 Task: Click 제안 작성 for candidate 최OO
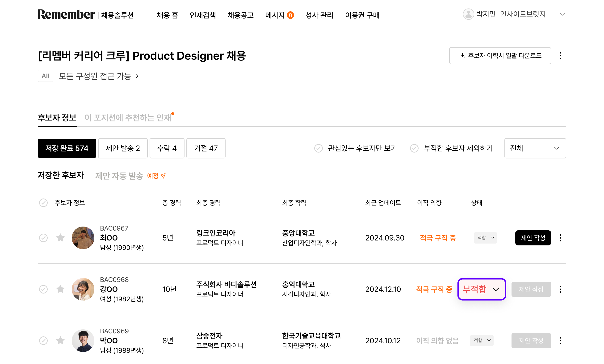coord(533,238)
